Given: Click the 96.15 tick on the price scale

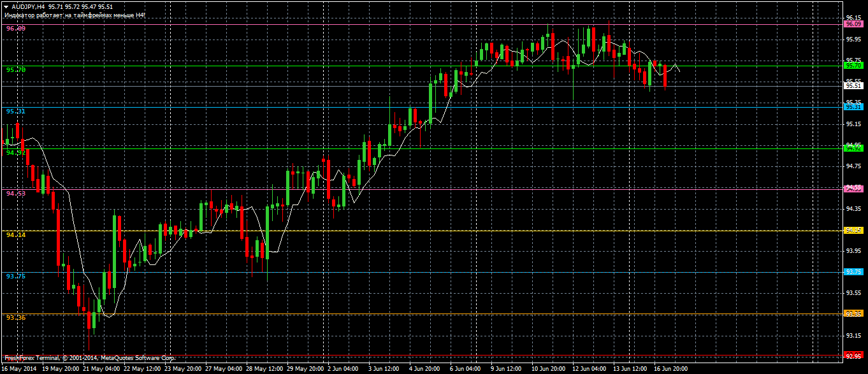Looking at the screenshot, I should tap(854, 18).
